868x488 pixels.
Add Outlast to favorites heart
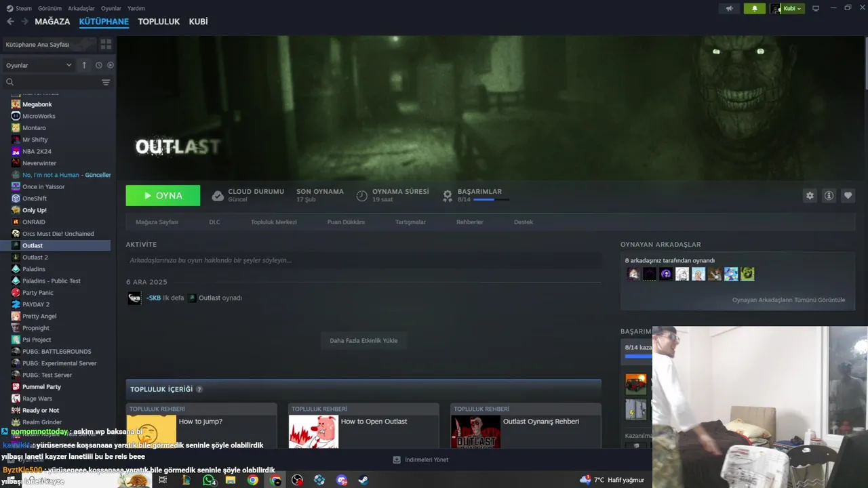[x=848, y=195]
